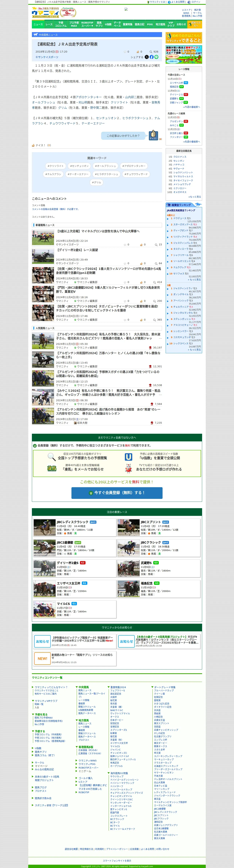Open よくある質問 help icon link in header
This screenshot has height=868, width=234.
[x=176, y=2]
